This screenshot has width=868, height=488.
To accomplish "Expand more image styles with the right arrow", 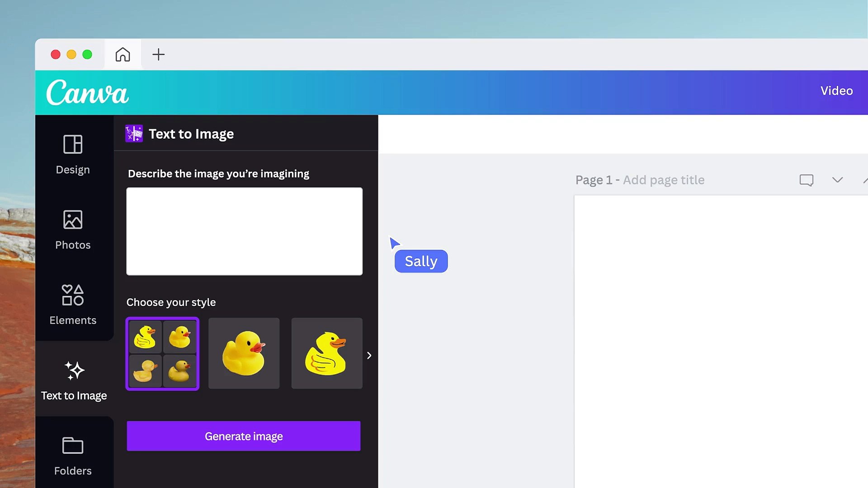I will pyautogui.click(x=369, y=355).
